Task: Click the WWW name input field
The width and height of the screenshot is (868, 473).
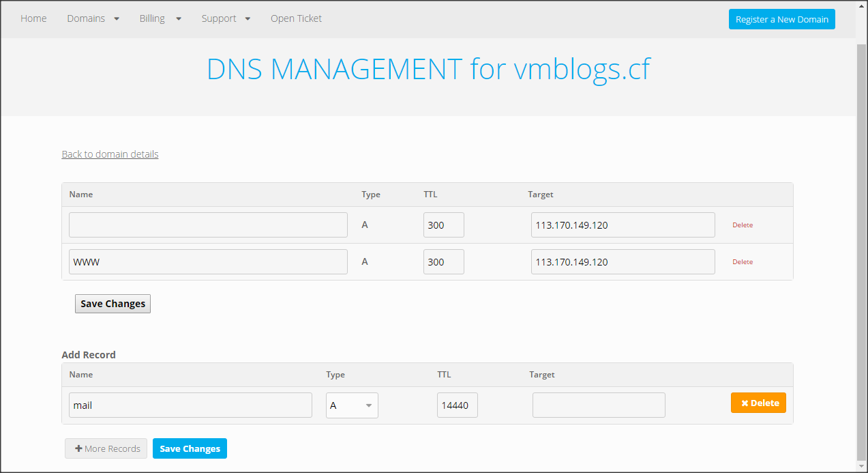Action: pyautogui.click(x=208, y=262)
